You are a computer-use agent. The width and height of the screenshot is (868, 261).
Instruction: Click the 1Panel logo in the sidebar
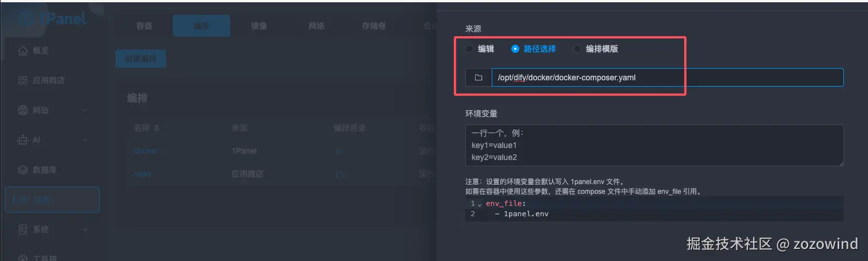53,18
